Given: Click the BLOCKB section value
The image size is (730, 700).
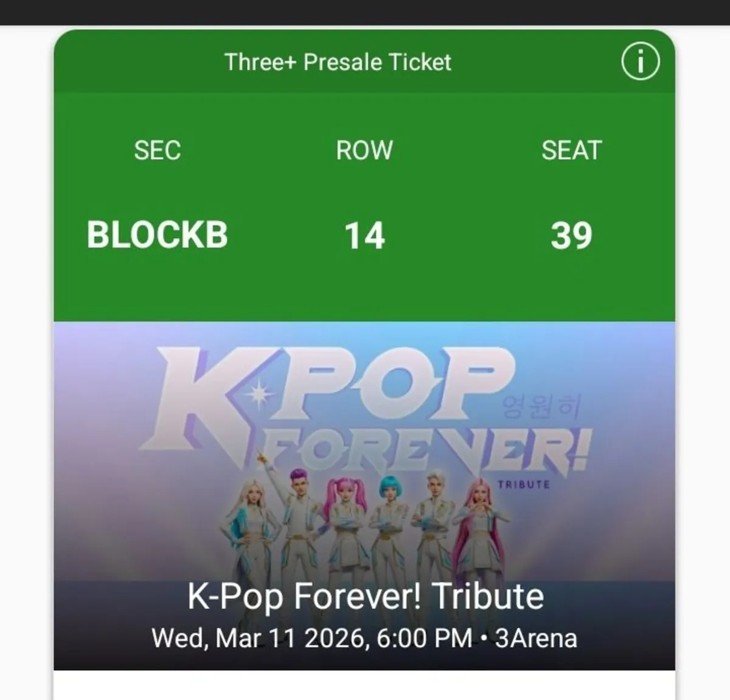Looking at the screenshot, I should 156,234.
